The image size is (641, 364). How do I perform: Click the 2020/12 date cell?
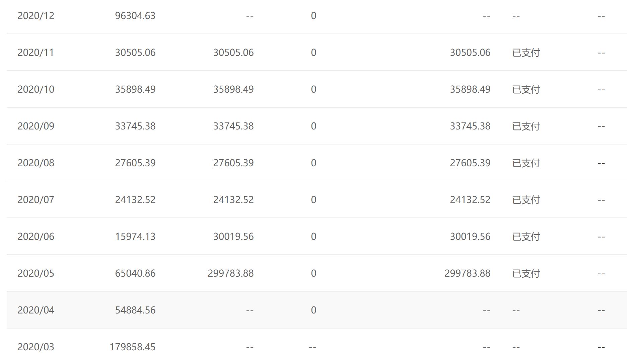pyautogui.click(x=36, y=16)
